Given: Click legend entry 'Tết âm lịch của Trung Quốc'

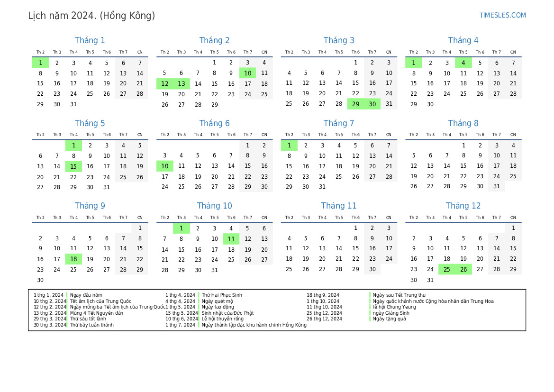Looking at the screenshot, I should point(100,301).
